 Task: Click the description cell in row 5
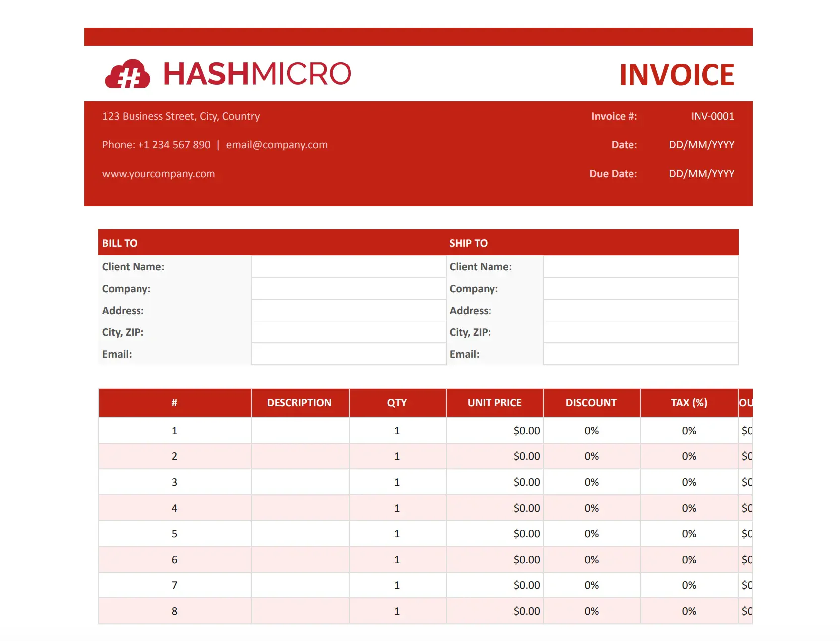300,534
